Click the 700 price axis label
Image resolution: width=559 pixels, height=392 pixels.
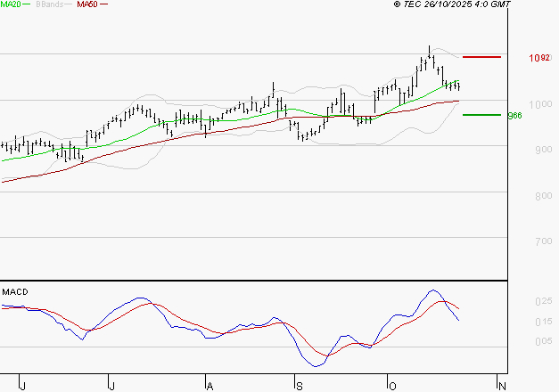[x=544, y=241]
